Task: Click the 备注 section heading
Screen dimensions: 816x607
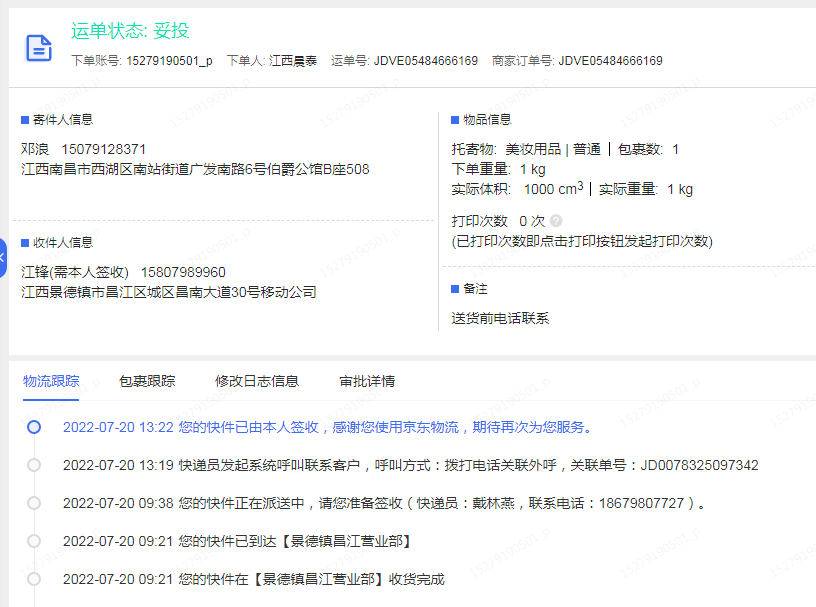Action: [x=475, y=289]
